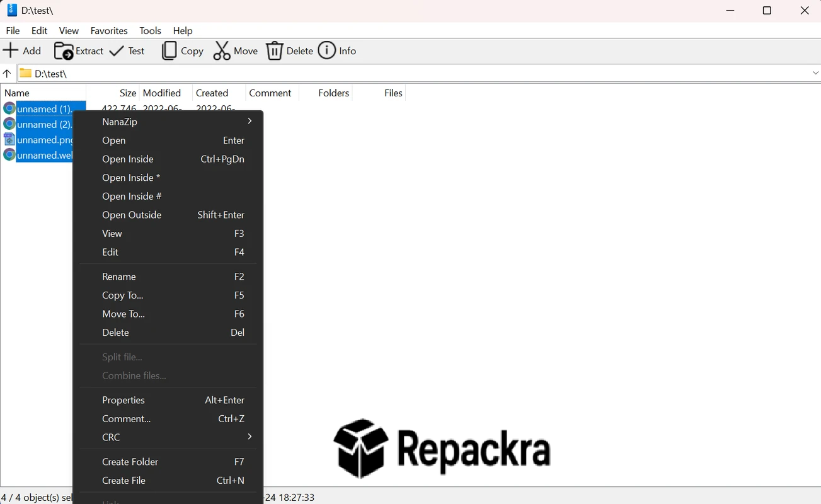Select the unnamed.png image file icon

click(9, 139)
